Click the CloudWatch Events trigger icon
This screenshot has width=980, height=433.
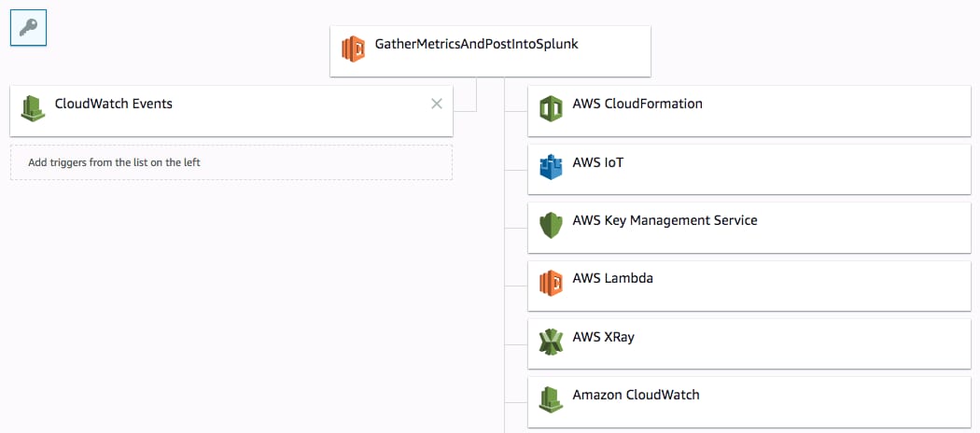33,108
